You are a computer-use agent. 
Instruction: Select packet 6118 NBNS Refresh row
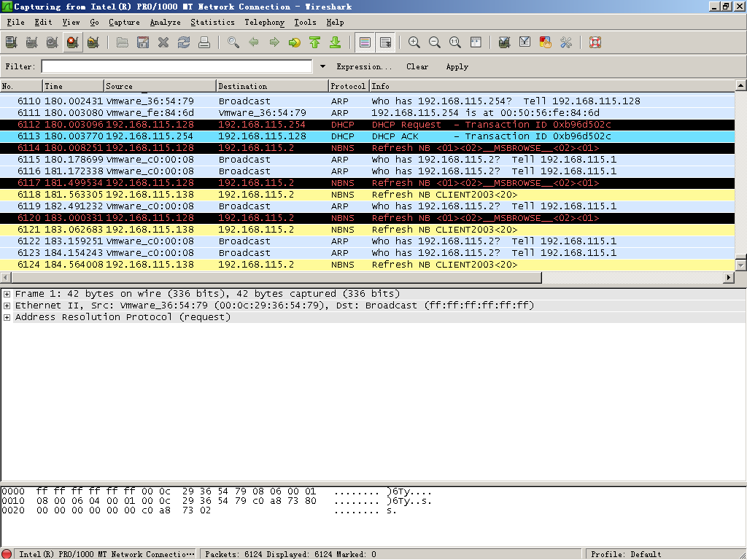pos(368,195)
